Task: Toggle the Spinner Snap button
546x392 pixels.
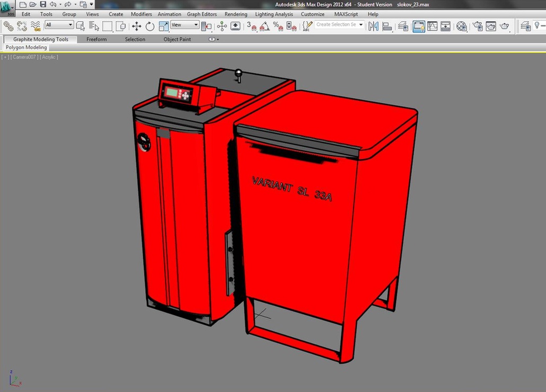Action: (x=292, y=26)
